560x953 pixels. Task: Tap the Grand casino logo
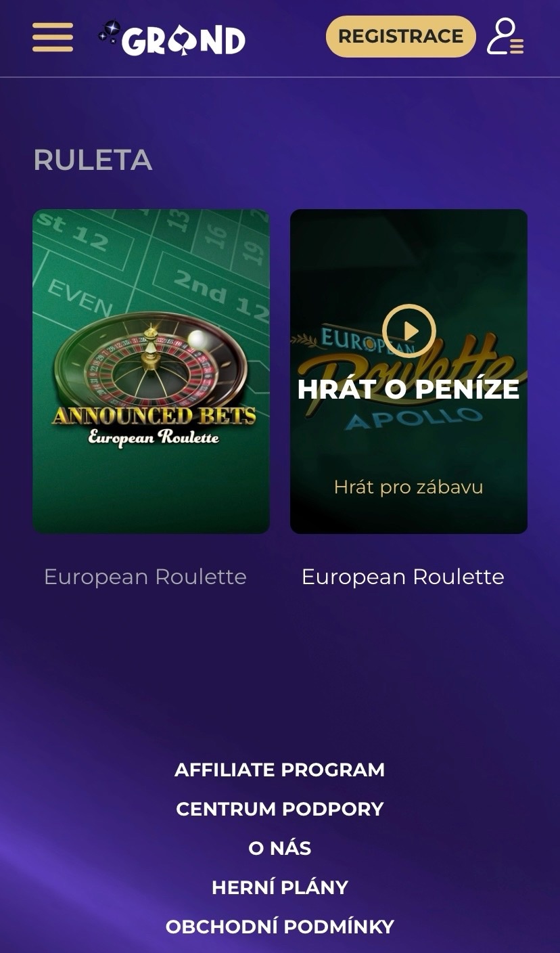pyautogui.click(x=171, y=38)
